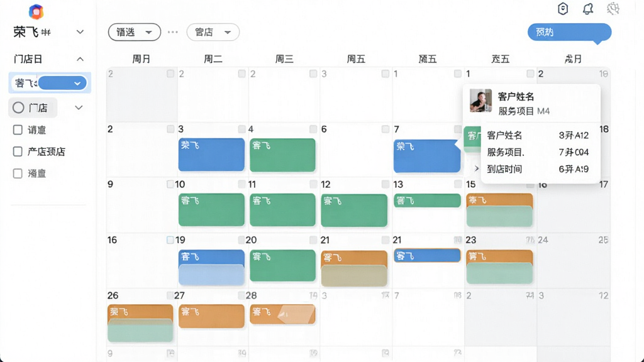Expand the 荣飞 account chevron
The width and height of the screenshot is (644, 362).
pos(80,31)
